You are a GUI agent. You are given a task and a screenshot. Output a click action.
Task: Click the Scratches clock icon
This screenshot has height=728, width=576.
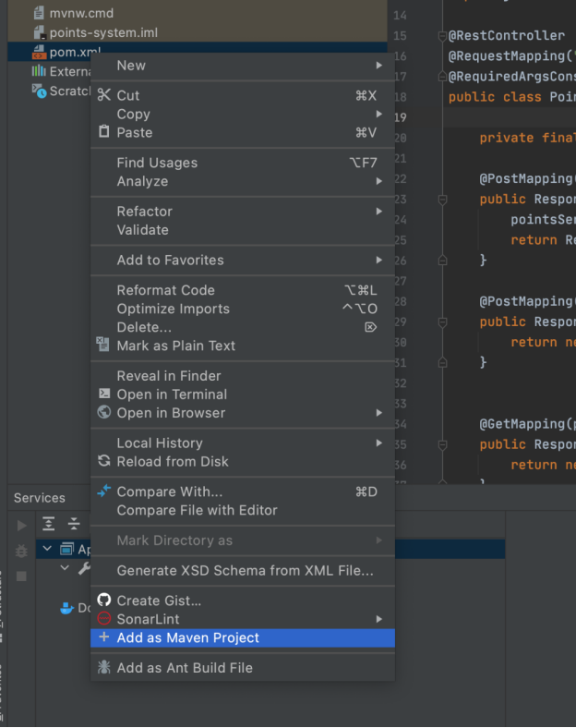(x=39, y=91)
